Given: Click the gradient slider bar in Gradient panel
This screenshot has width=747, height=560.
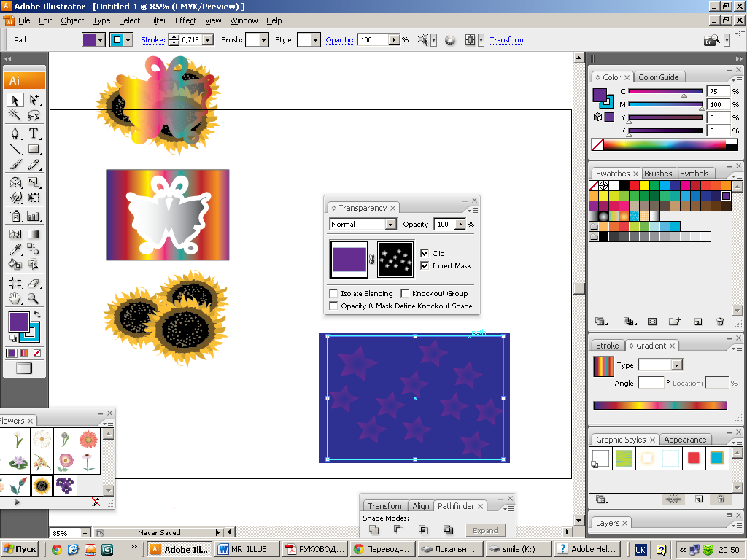Looking at the screenshot, I should (x=660, y=405).
